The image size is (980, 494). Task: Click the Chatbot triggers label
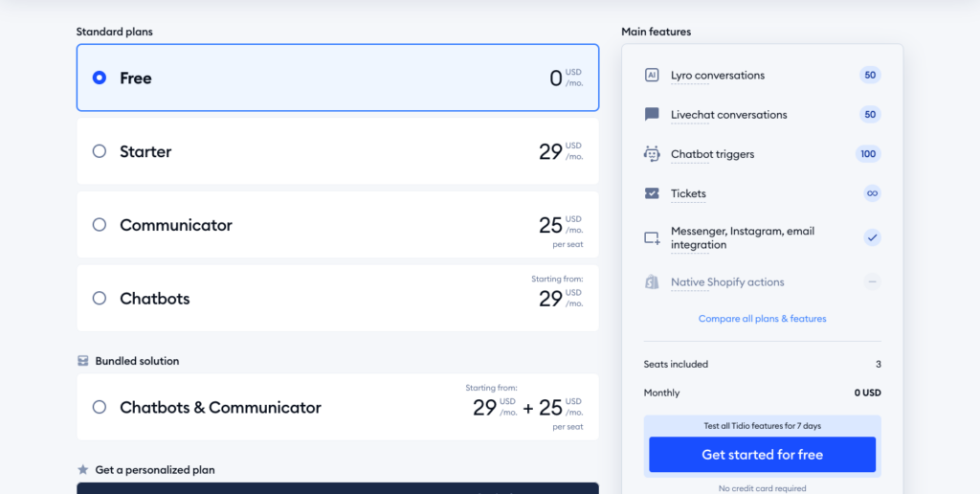[712, 154]
